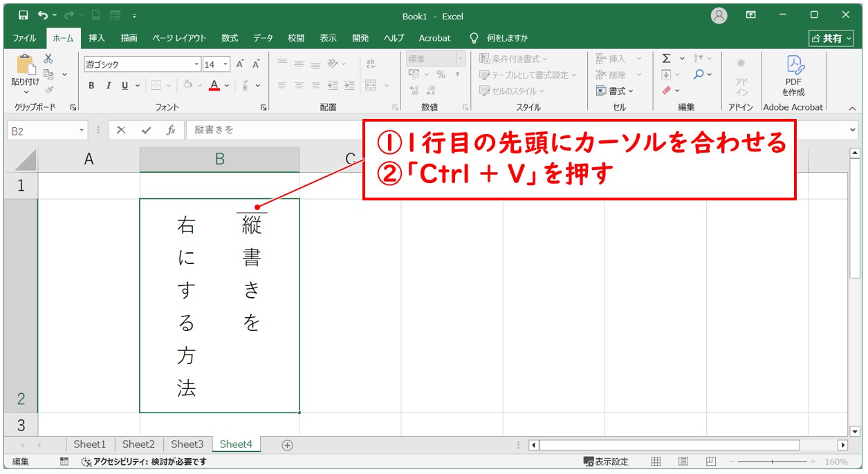
Task: Click the PDFを作成 Acrobat icon
Action: 793,76
